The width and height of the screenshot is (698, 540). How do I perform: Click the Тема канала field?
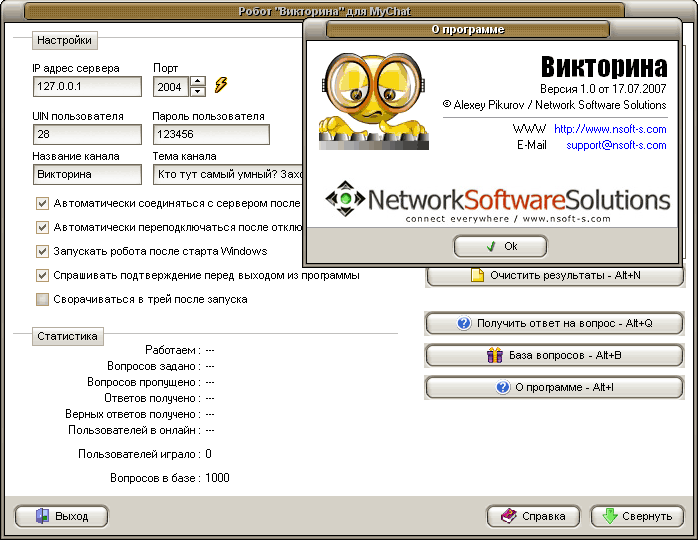(x=228, y=175)
